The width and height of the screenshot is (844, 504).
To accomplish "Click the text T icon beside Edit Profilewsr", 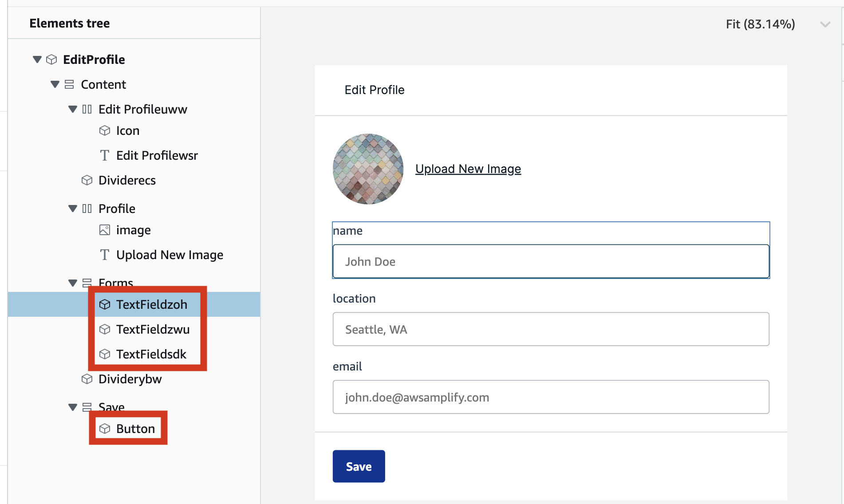I will pyautogui.click(x=105, y=155).
